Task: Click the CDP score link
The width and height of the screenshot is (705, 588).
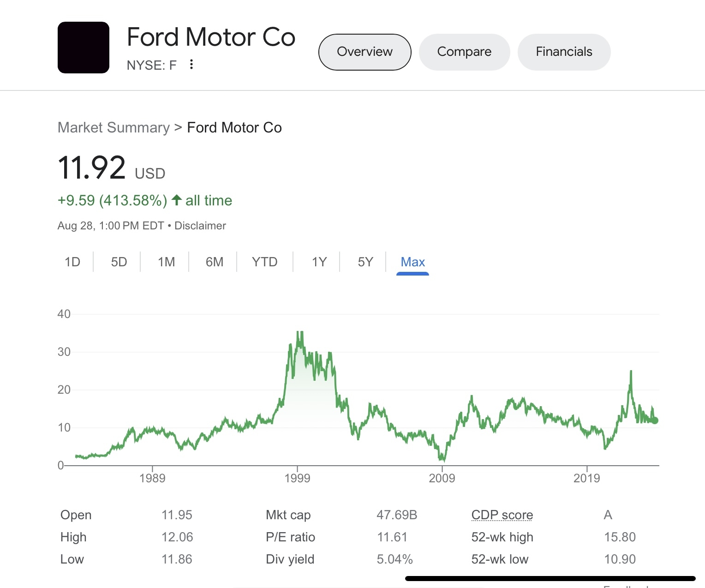Action: 502,515
